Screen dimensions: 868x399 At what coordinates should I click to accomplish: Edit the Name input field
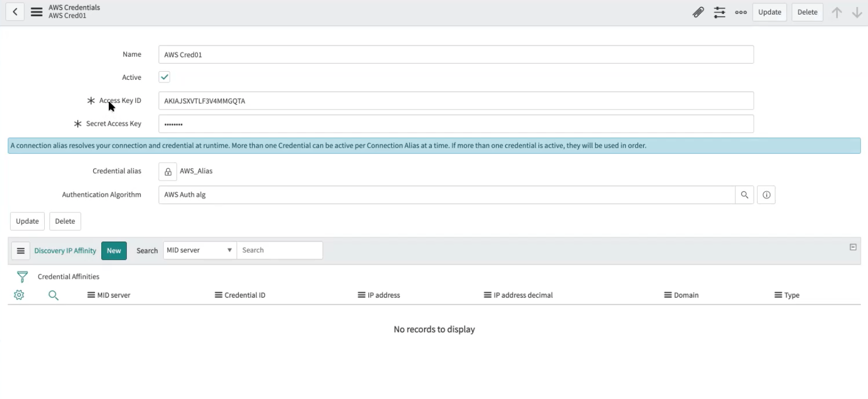tap(456, 54)
